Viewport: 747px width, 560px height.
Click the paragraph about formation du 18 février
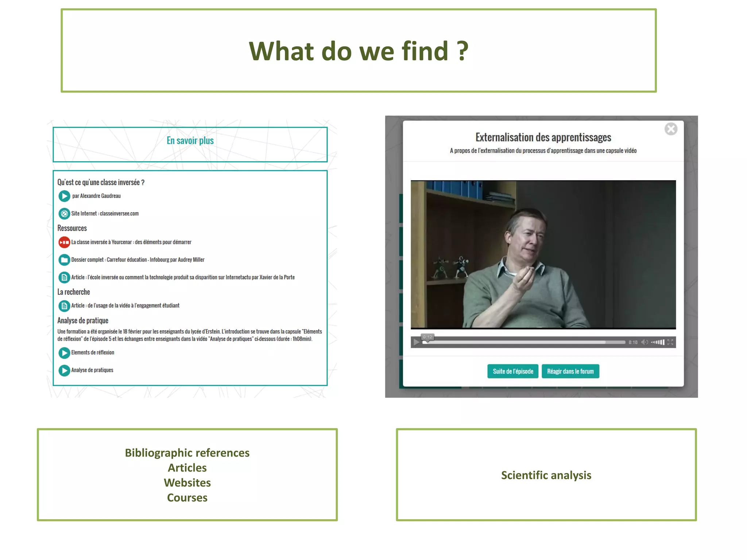point(190,335)
